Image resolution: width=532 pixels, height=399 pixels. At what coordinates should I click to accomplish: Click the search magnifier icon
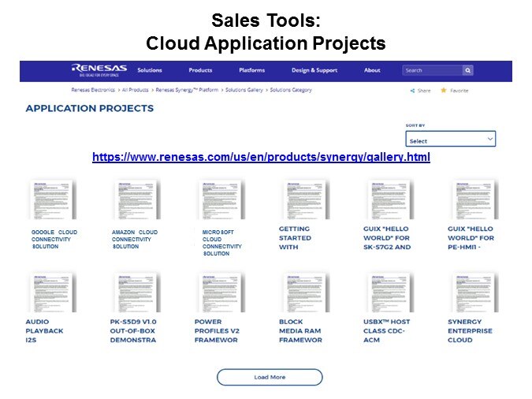(x=467, y=70)
